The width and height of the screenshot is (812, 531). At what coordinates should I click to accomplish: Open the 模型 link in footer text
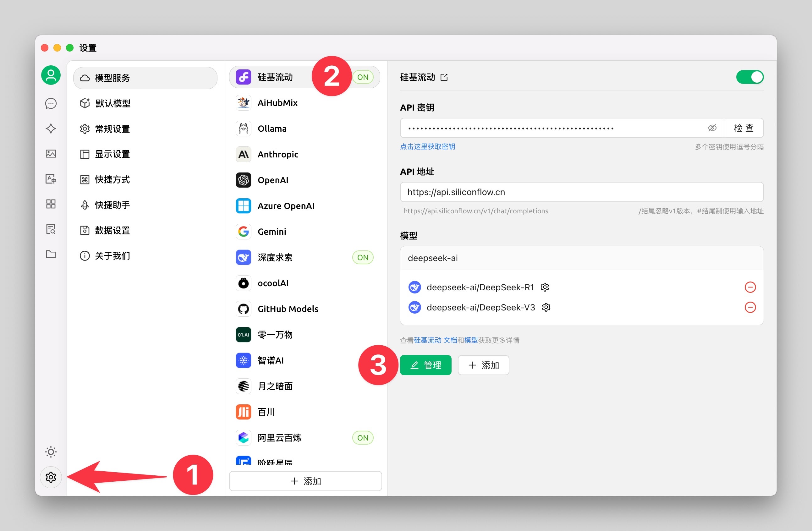coord(471,340)
